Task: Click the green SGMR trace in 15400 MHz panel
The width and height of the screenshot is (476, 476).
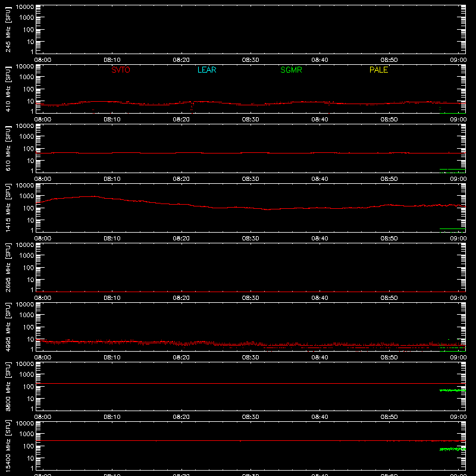Action: pos(452,449)
